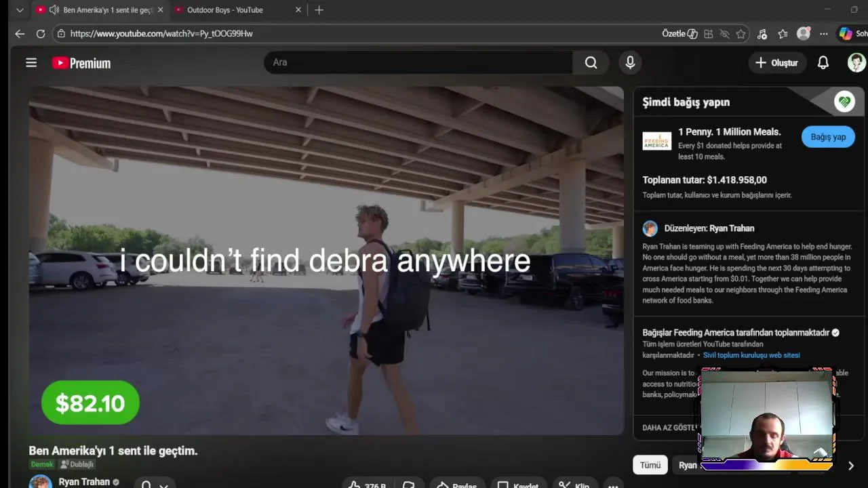The image size is (868, 488).
Task: Click the Dublajlı dubbed badge
Action: 77,464
